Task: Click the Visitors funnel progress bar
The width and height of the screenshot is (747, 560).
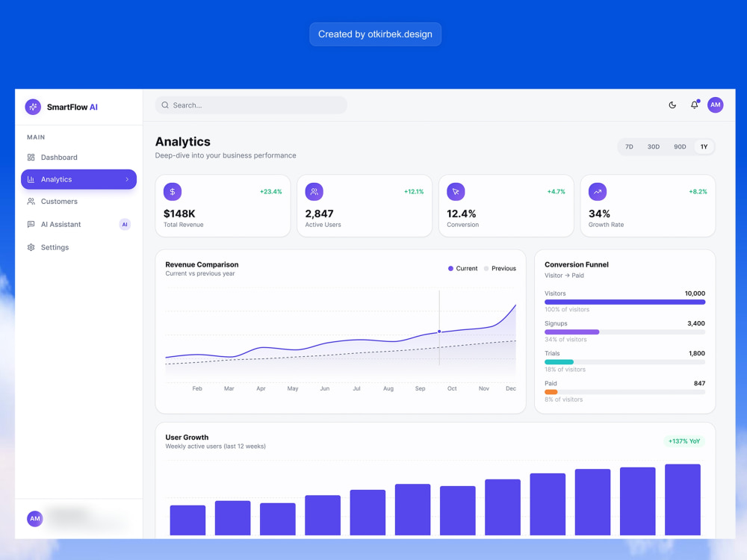Action: (624, 302)
